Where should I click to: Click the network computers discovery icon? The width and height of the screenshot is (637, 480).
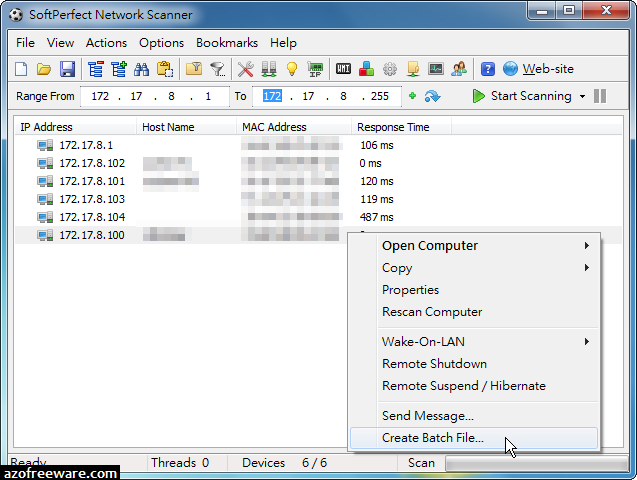(269, 69)
